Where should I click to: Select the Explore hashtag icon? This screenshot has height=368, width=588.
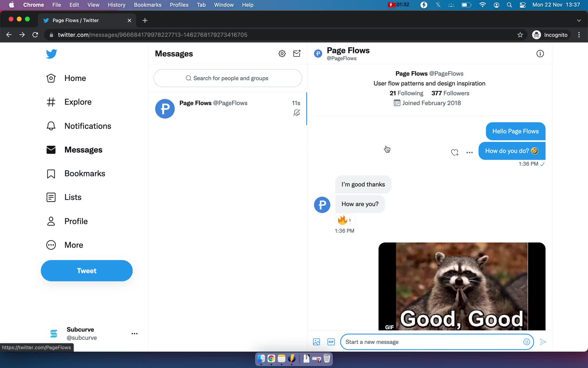tap(51, 102)
